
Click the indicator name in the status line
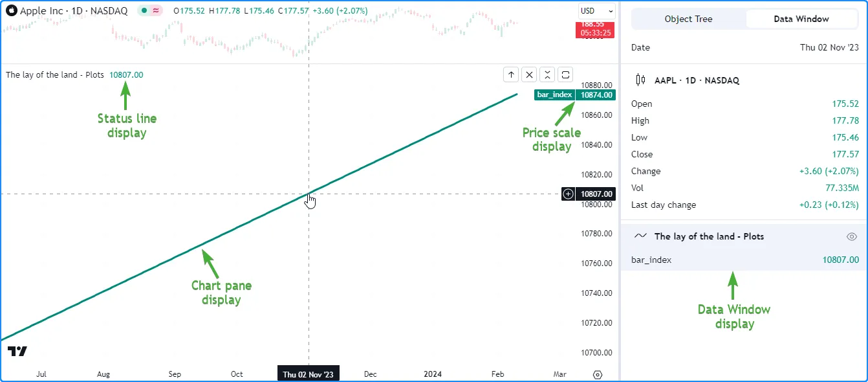tap(55, 74)
